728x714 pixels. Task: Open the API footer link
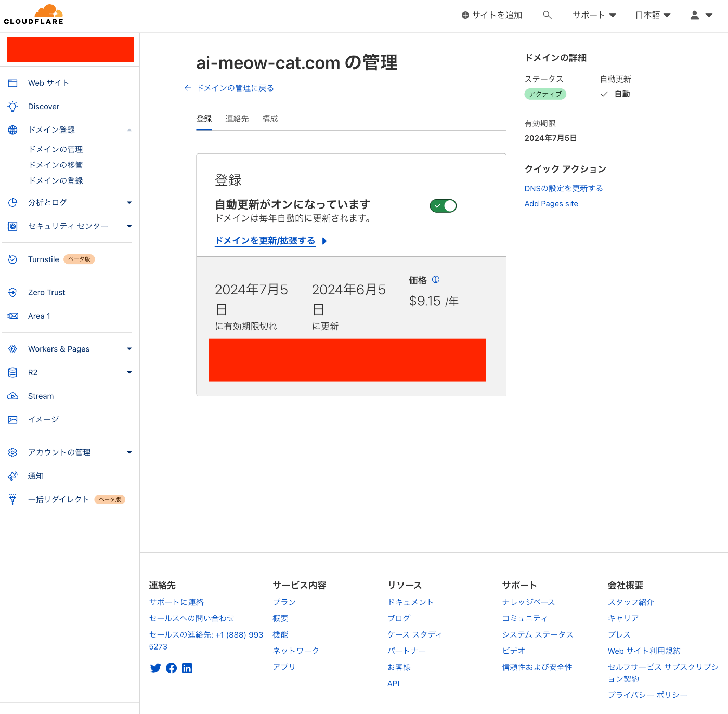[x=393, y=684]
